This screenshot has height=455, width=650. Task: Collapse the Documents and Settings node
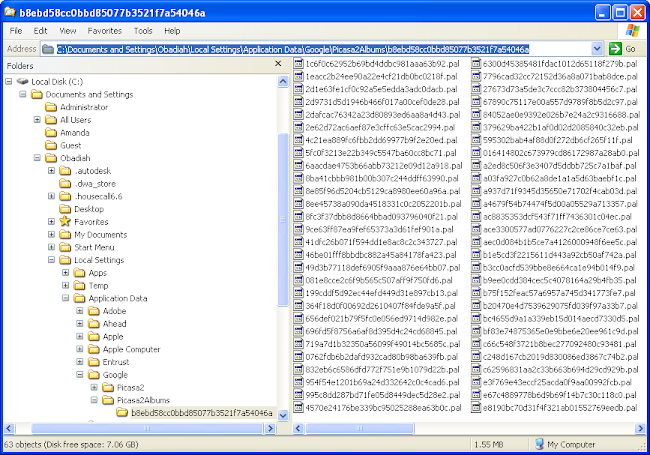pyautogui.click(x=23, y=94)
